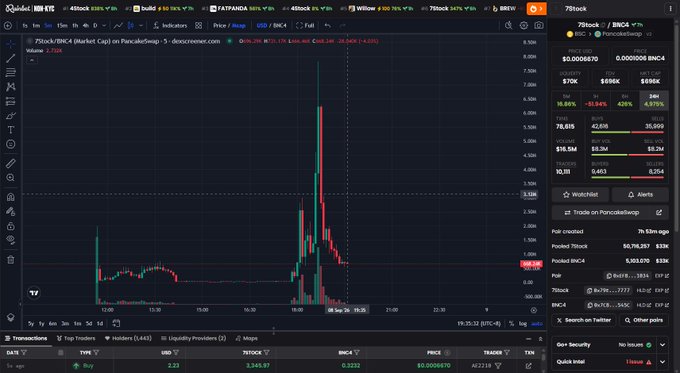Select the Text annotation tool
This screenshot has height=373, width=680.
click(x=10, y=130)
